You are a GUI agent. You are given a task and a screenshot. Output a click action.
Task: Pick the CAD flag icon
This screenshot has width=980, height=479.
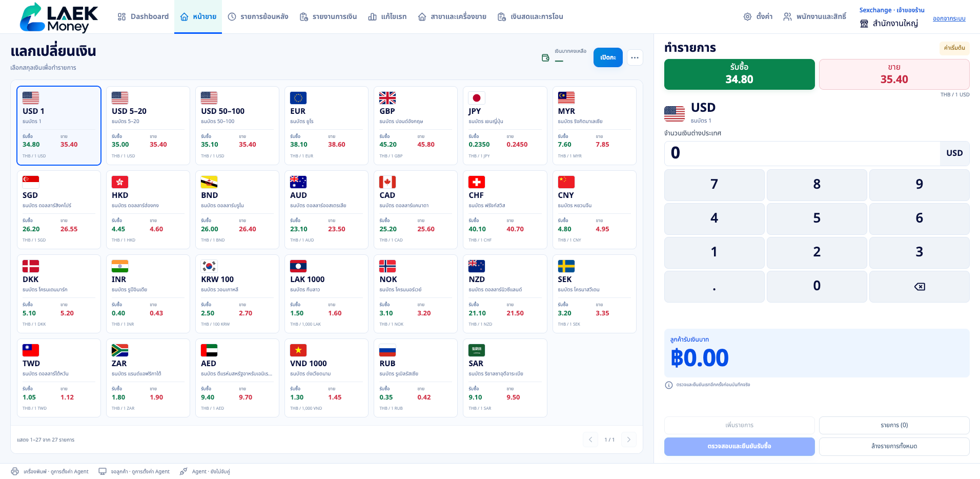387,182
